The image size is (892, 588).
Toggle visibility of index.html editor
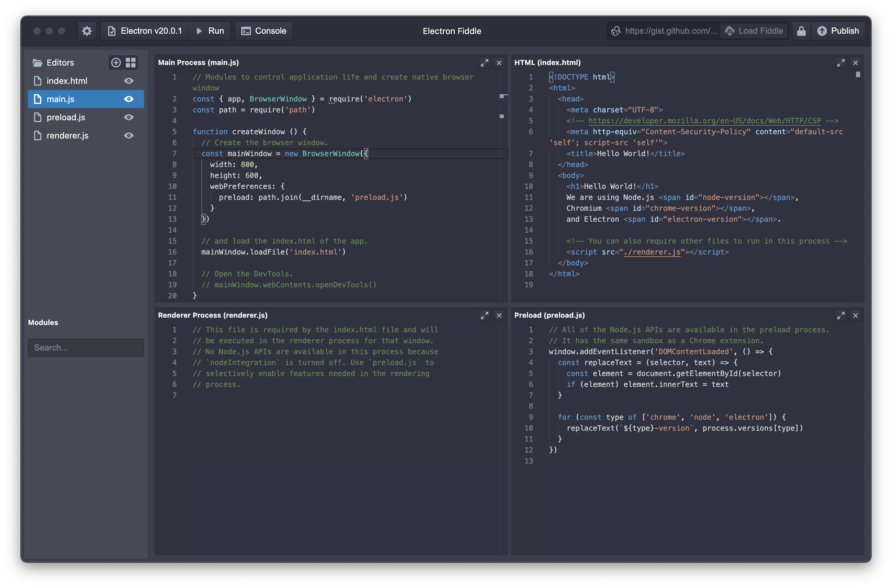pos(129,81)
